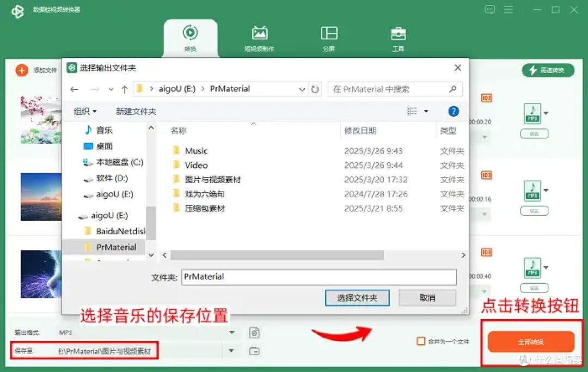Open the 输出格式 MP3 dropdown
The width and height of the screenshot is (588, 372).
232,333
